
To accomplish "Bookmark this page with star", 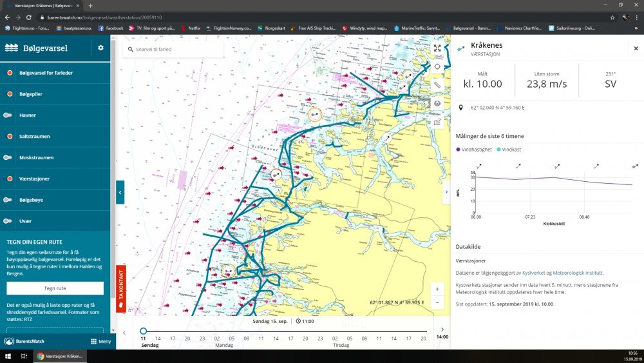I will click(x=612, y=17).
